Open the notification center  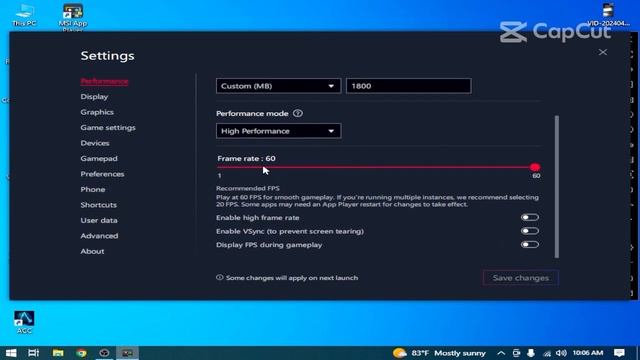(x=619, y=353)
